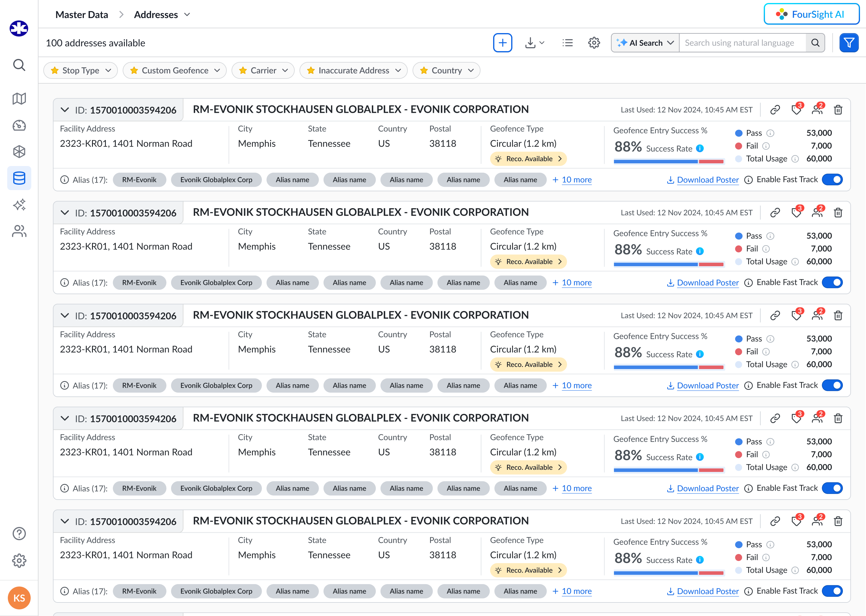
Task: Click the RM-Evonik alias chip on first card
Action: 139,180
